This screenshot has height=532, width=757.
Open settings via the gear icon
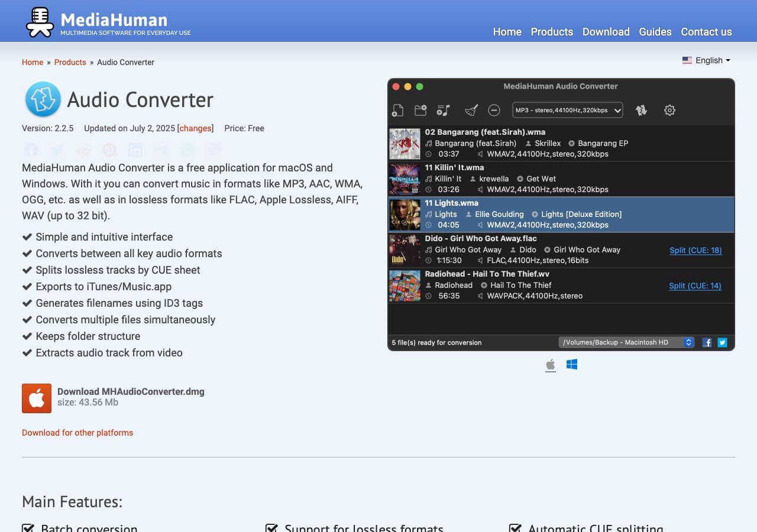[669, 110]
